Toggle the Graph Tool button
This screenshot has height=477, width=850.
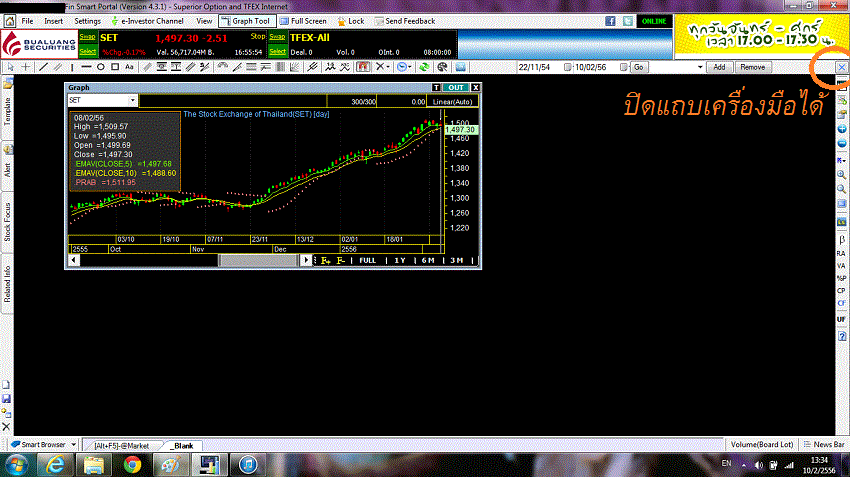click(247, 21)
